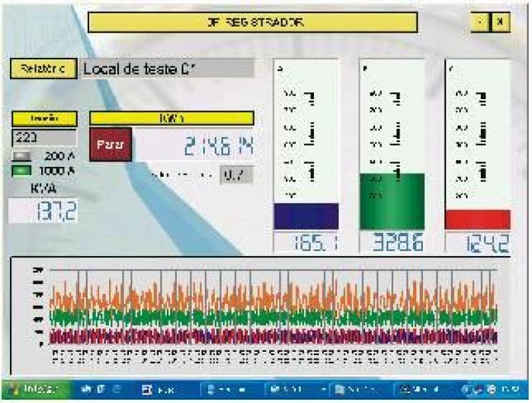Click the Relatório button

[x=43, y=69]
